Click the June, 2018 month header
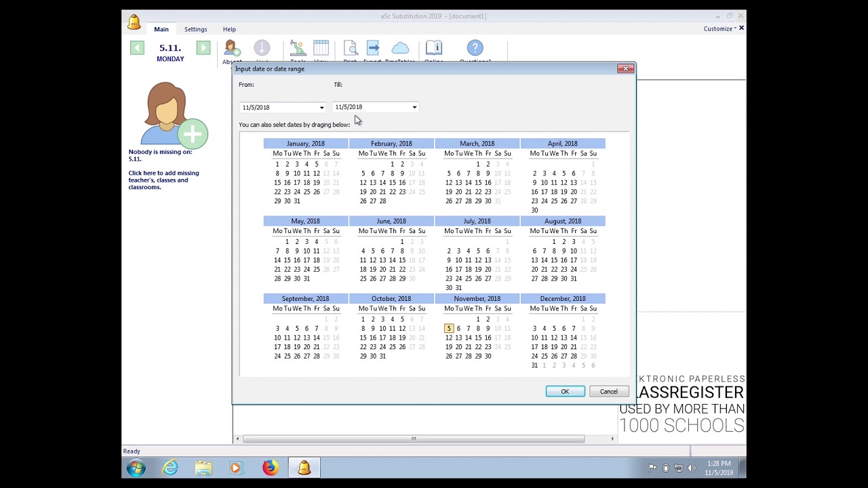The height and width of the screenshot is (488, 868). (391, 221)
